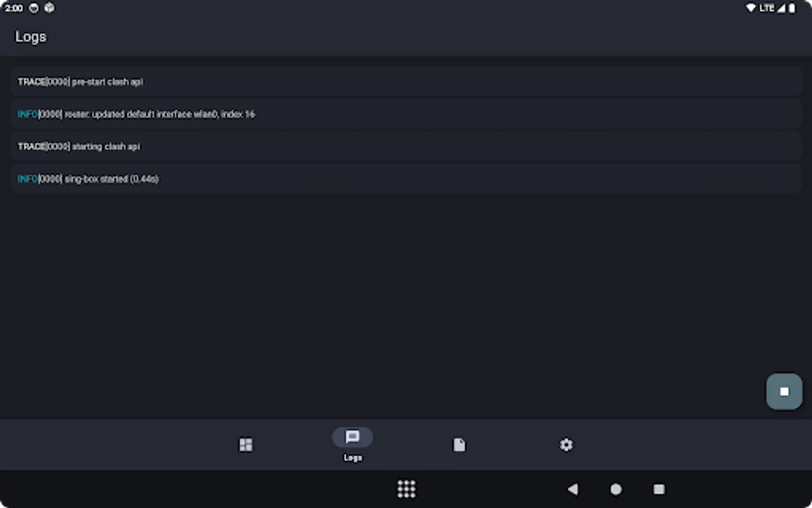
Task: Tap the leftmost notification icon in the status bar
Action: (34, 8)
